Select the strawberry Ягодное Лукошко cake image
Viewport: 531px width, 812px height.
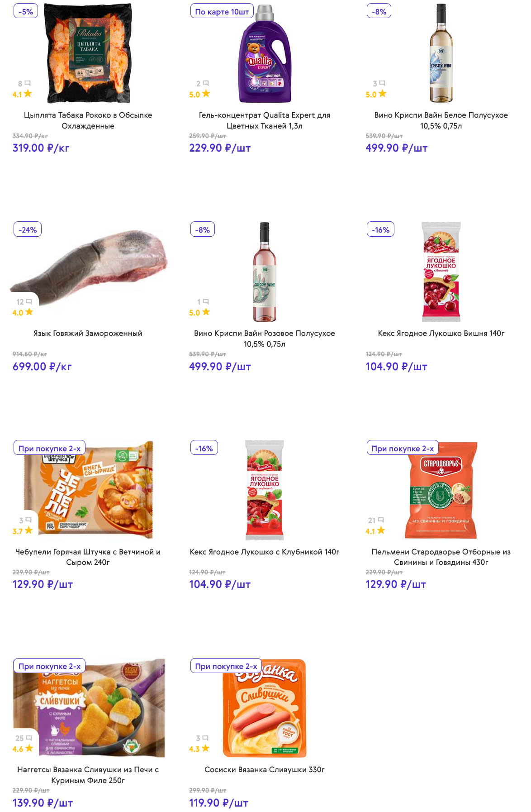coord(265,490)
